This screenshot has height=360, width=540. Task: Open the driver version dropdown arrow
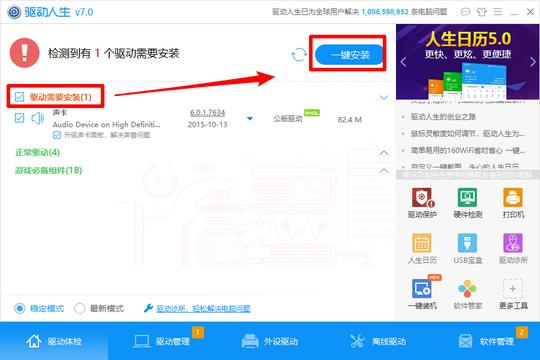pyautogui.click(x=250, y=119)
